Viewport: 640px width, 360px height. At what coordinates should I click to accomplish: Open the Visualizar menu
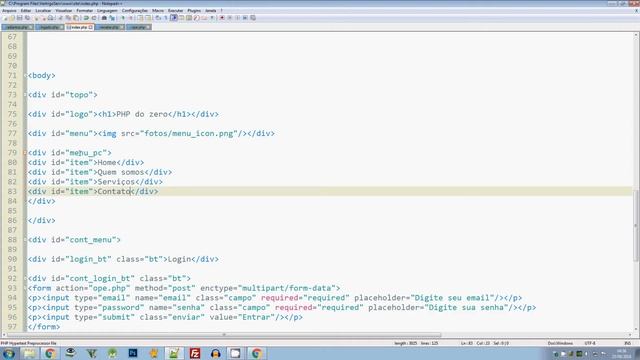click(64, 11)
